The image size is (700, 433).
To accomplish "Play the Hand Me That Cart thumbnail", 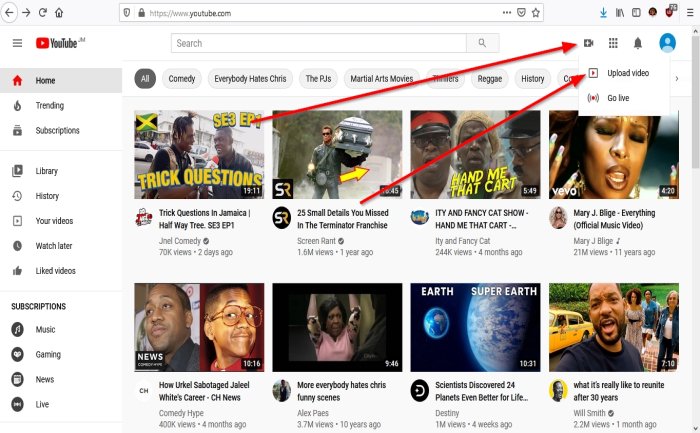I will [475, 154].
